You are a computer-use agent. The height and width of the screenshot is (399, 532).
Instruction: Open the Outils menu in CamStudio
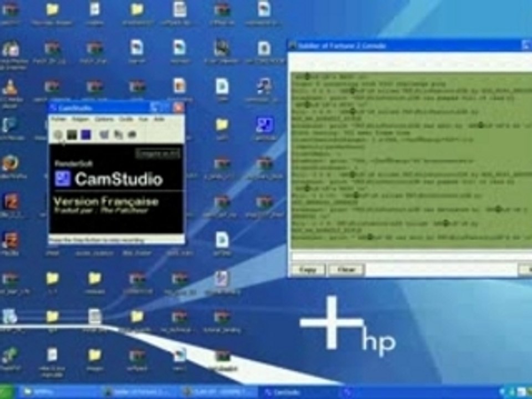126,120
